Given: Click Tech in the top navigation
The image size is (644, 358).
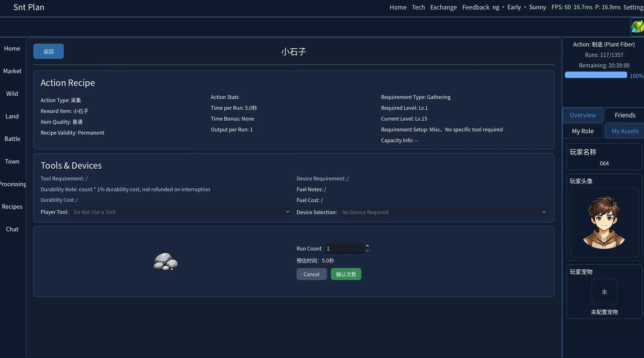Looking at the screenshot, I should click(418, 7).
